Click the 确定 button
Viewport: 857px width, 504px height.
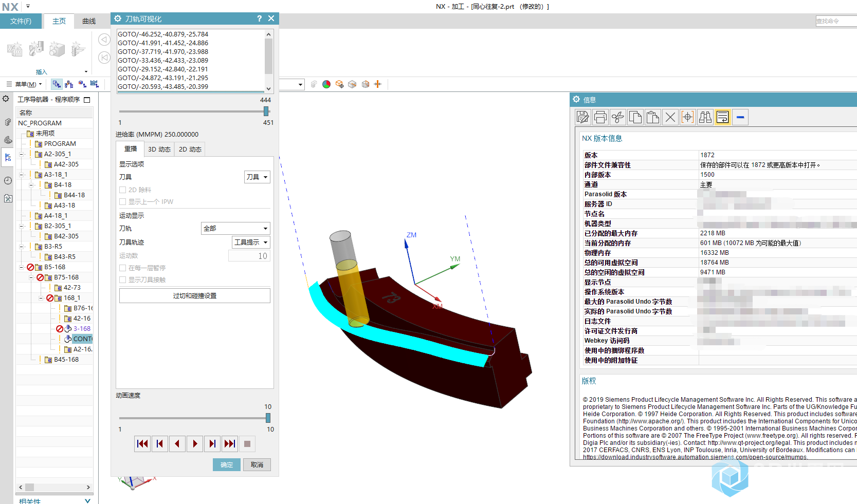coord(227,465)
